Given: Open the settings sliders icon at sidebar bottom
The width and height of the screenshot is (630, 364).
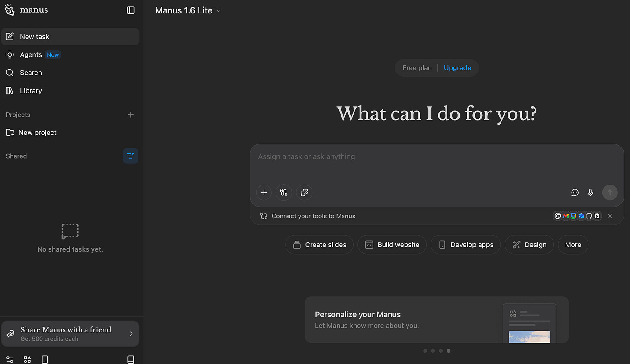Looking at the screenshot, I should [10, 360].
